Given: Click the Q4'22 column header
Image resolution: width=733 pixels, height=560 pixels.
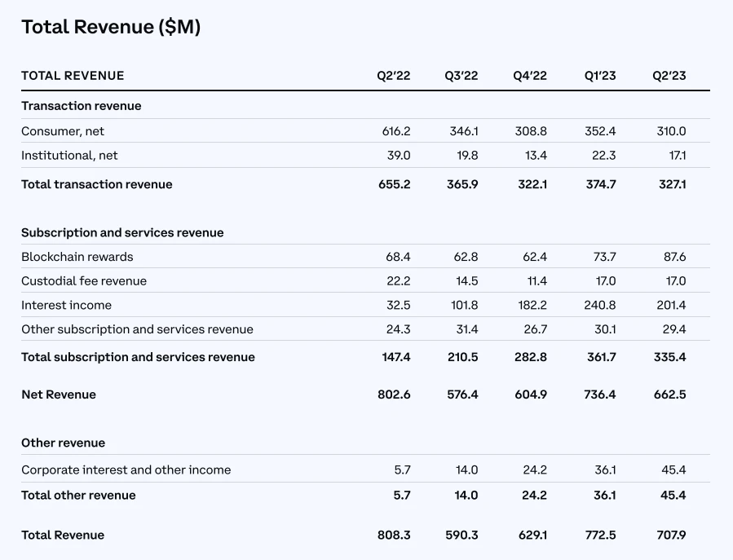Looking at the screenshot, I should 529,76.
